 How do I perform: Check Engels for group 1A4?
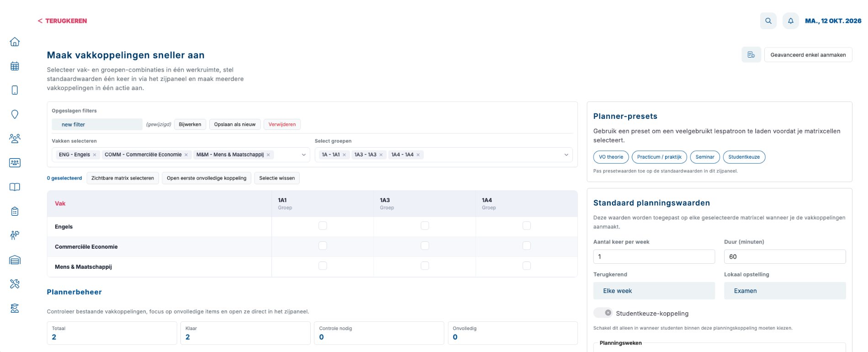click(x=527, y=226)
